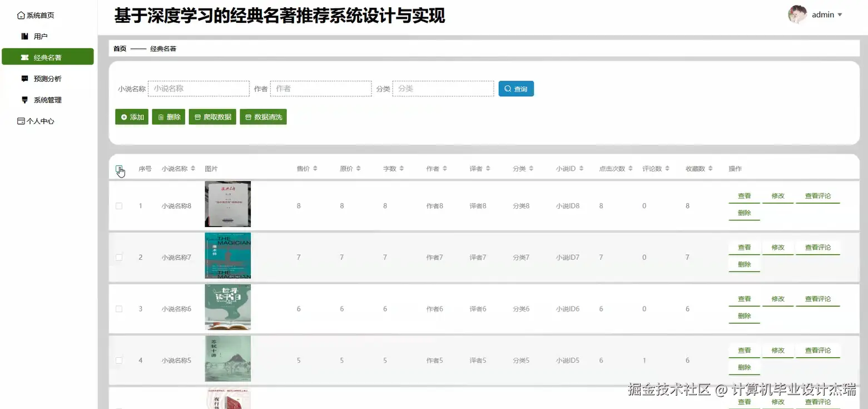Click 查看 for 小说名称8 row
868x409 pixels.
[x=744, y=196]
